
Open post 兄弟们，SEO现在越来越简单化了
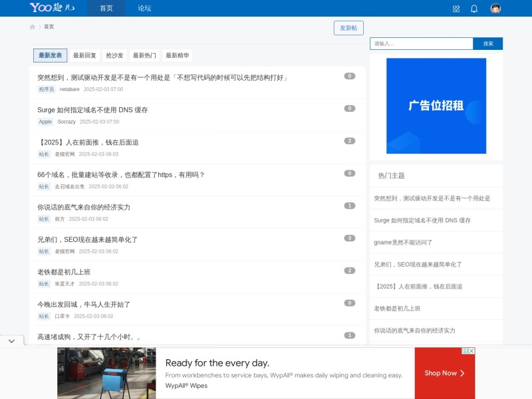(x=88, y=239)
